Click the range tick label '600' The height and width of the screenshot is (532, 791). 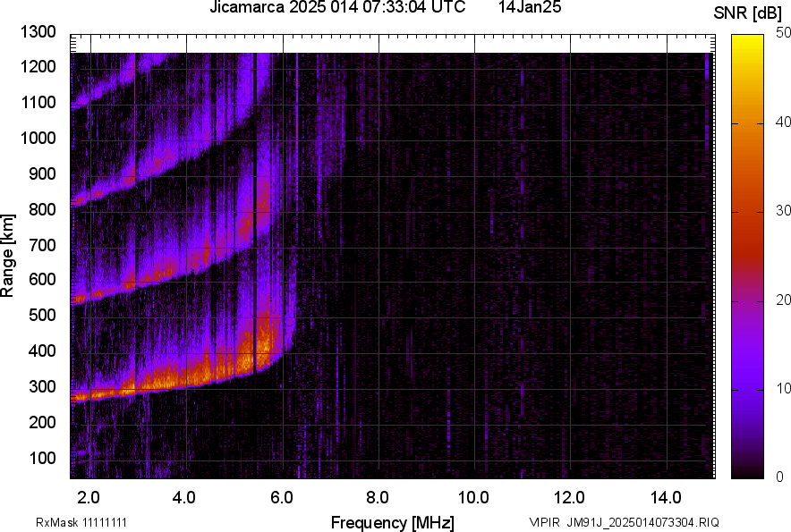click(42, 279)
